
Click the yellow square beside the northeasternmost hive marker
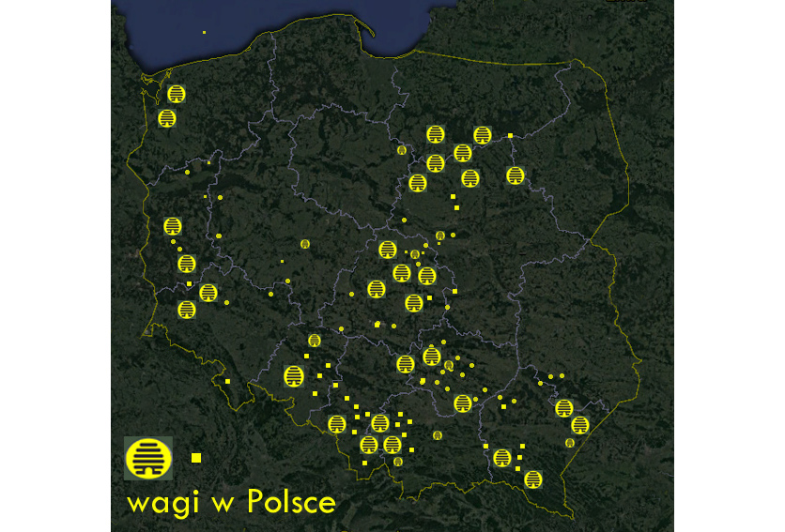[510, 136]
